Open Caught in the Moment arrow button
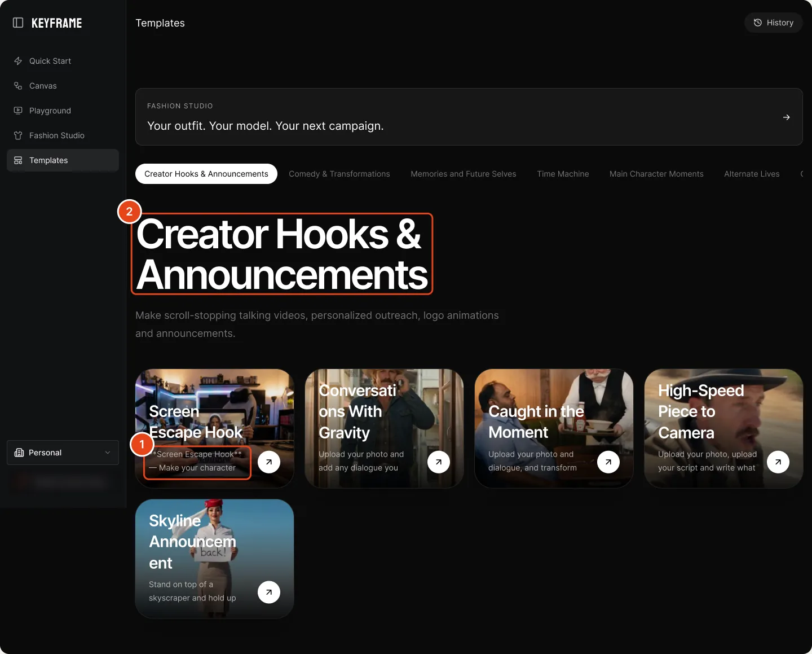The image size is (812, 654). coord(608,462)
